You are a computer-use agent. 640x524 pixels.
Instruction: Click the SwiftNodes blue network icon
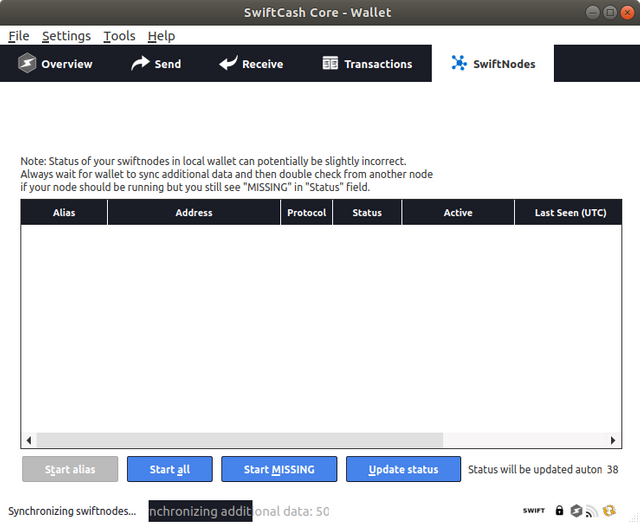[x=459, y=63]
